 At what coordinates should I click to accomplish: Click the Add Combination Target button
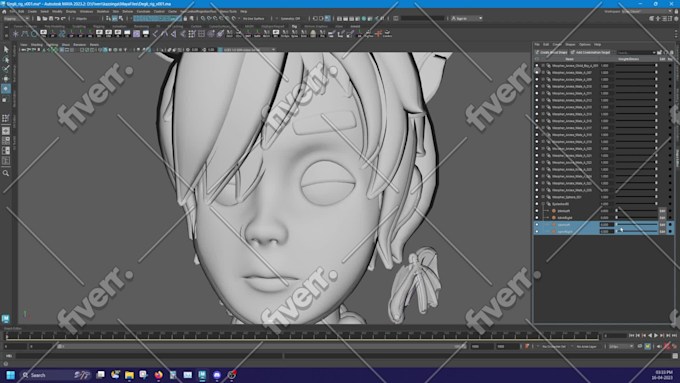(590, 52)
